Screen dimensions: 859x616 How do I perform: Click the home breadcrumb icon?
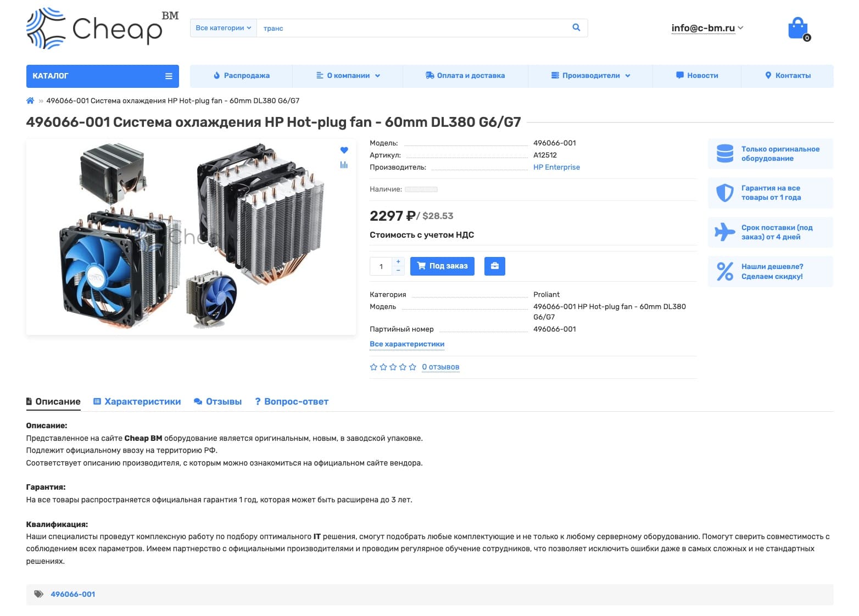[30, 100]
